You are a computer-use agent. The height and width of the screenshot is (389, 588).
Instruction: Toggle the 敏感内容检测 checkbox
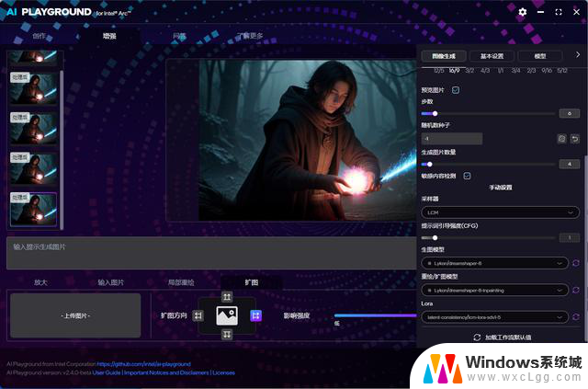[x=467, y=176]
